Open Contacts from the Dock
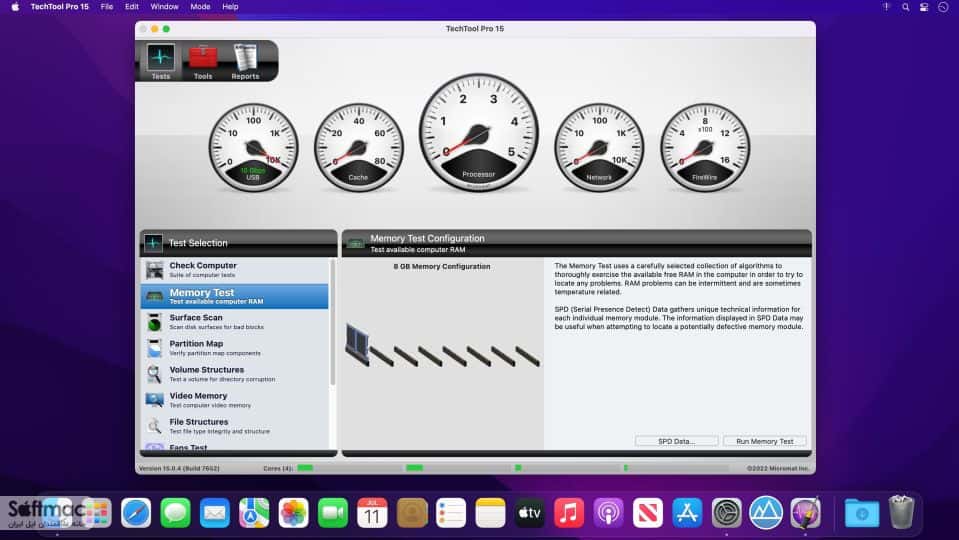This screenshot has width=959, height=540. 412,512
